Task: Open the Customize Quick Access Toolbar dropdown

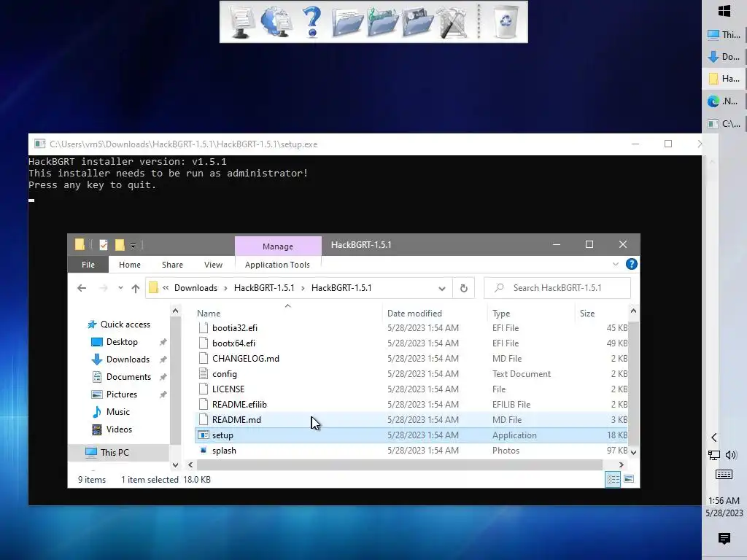Action: (x=133, y=245)
